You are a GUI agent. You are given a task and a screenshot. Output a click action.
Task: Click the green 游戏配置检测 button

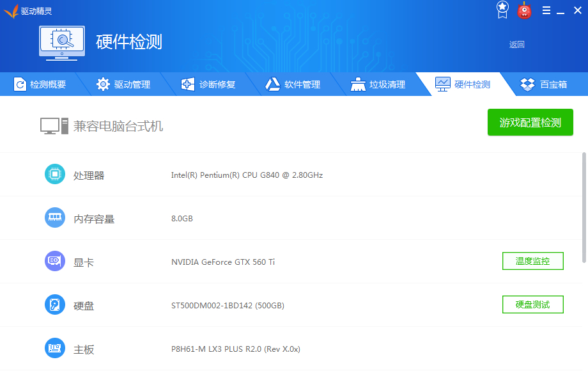(530, 122)
